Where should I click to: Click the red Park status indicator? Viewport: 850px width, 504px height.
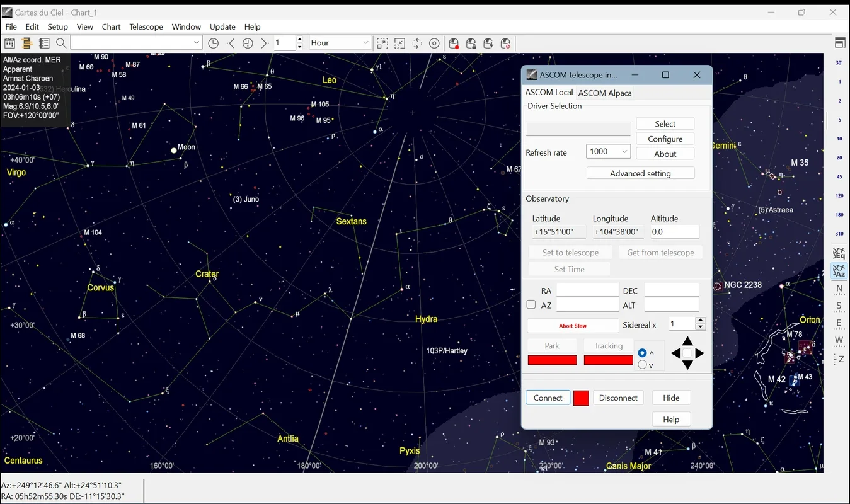click(x=552, y=360)
